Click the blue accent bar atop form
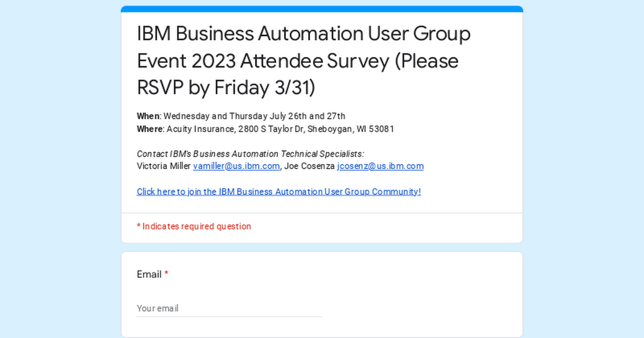The image size is (644, 338). point(322,9)
